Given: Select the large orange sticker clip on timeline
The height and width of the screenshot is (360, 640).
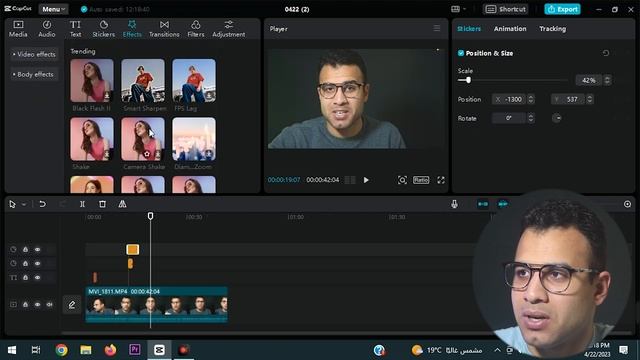Looking at the screenshot, I should point(133,249).
